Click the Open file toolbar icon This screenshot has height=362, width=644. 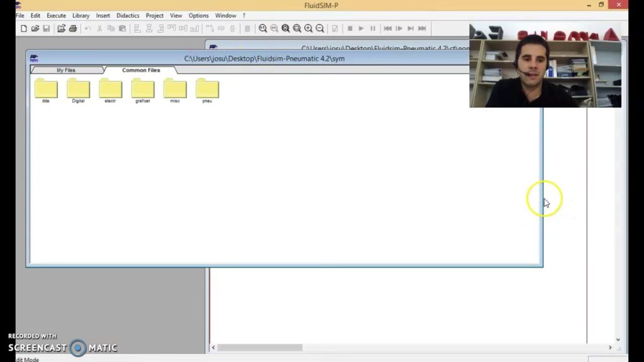click(x=35, y=28)
